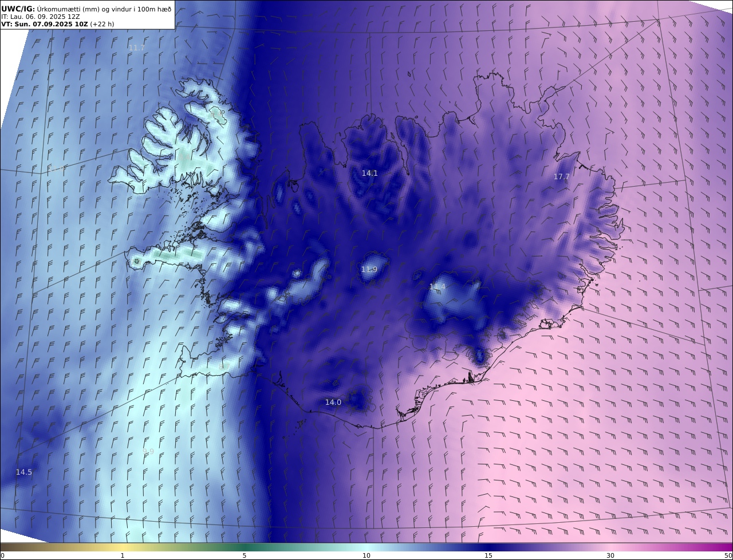The height and width of the screenshot is (560, 733).
Task: Click the 14.0 value label
Action: click(x=333, y=403)
